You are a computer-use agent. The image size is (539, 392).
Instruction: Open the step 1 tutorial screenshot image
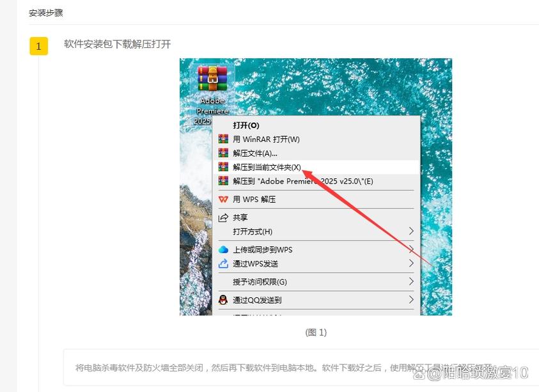click(x=316, y=187)
